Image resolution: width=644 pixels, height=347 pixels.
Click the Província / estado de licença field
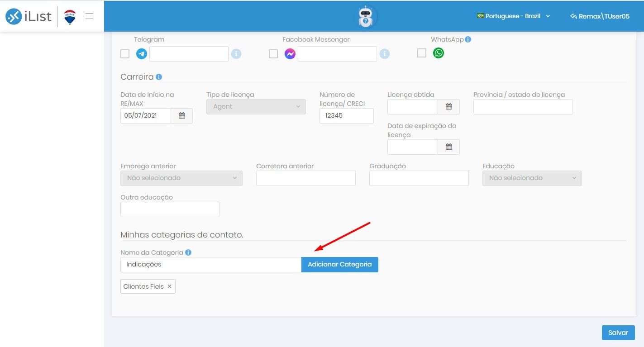523,107
